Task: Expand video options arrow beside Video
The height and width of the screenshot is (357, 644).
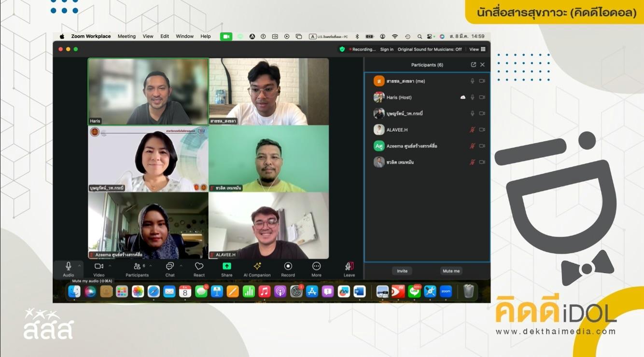Action: (x=110, y=265)
